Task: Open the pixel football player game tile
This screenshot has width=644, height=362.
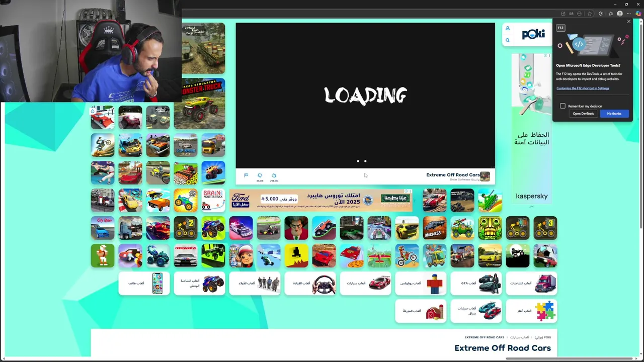Action: point(103,255)
